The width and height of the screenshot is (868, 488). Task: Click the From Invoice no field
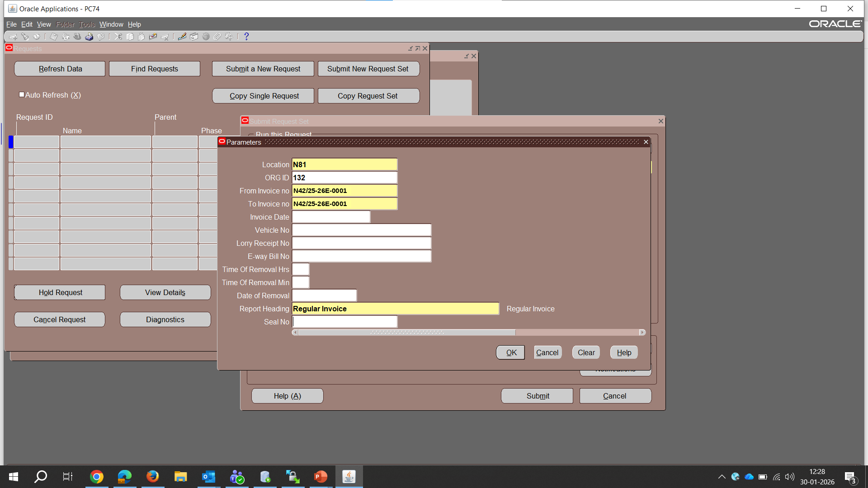pyautogui.click(x=344, y=191)
